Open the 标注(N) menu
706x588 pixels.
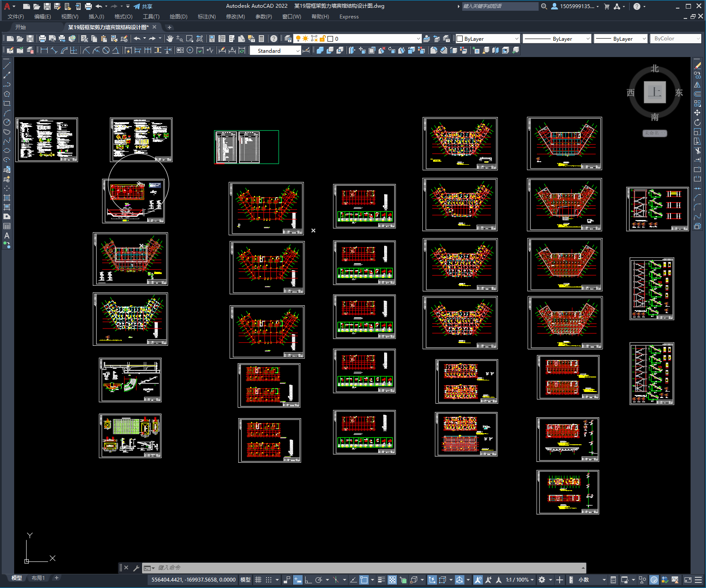click(206, 17)
